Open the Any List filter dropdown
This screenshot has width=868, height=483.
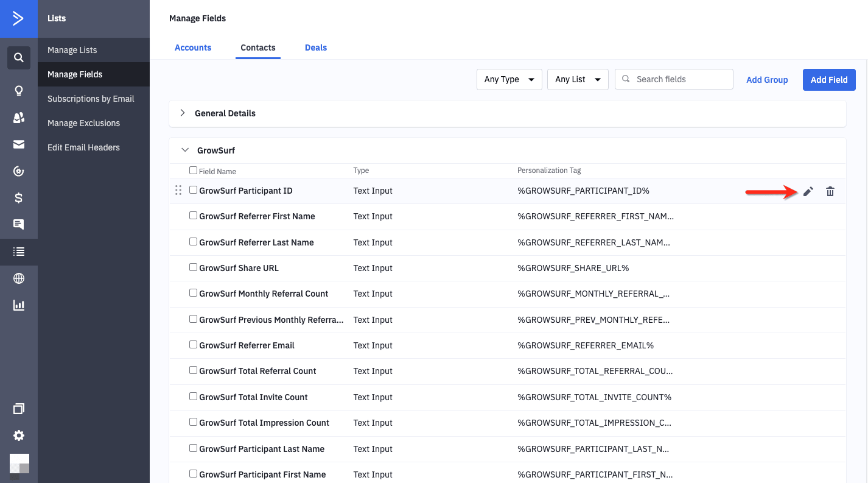(x=578, y=79)
